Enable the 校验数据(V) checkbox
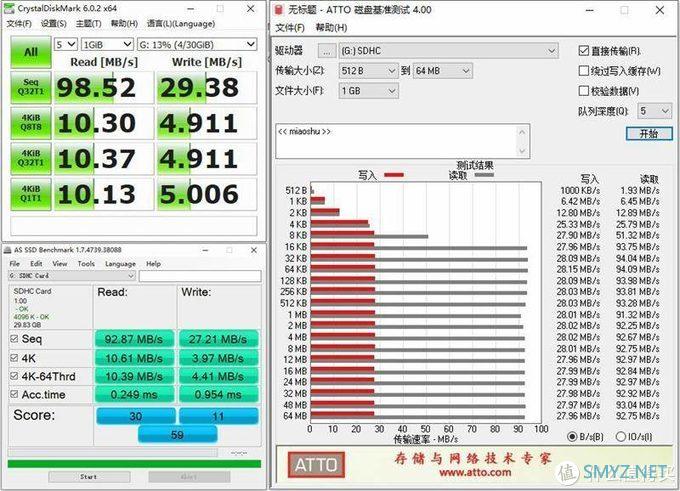 pos(584,91)
